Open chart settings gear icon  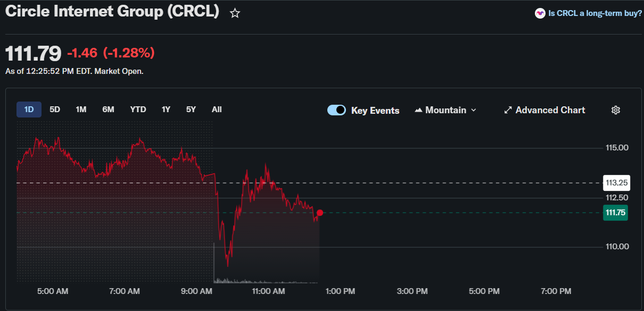(616, 110)
